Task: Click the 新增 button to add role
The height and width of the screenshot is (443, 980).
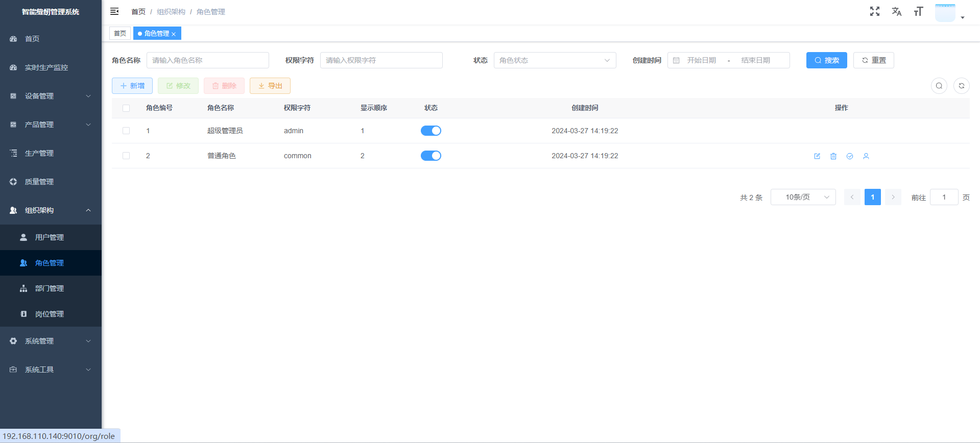Action: coord(132,86)
